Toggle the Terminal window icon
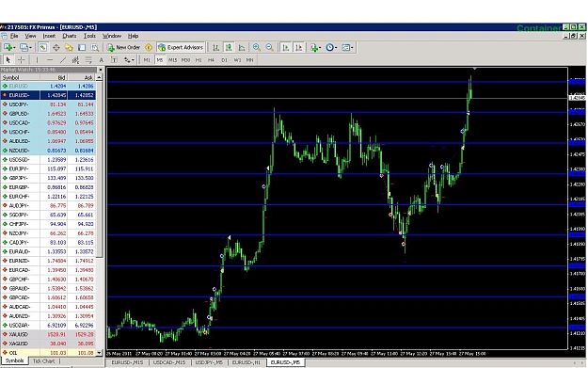588x368 pixels. (82, 47)
